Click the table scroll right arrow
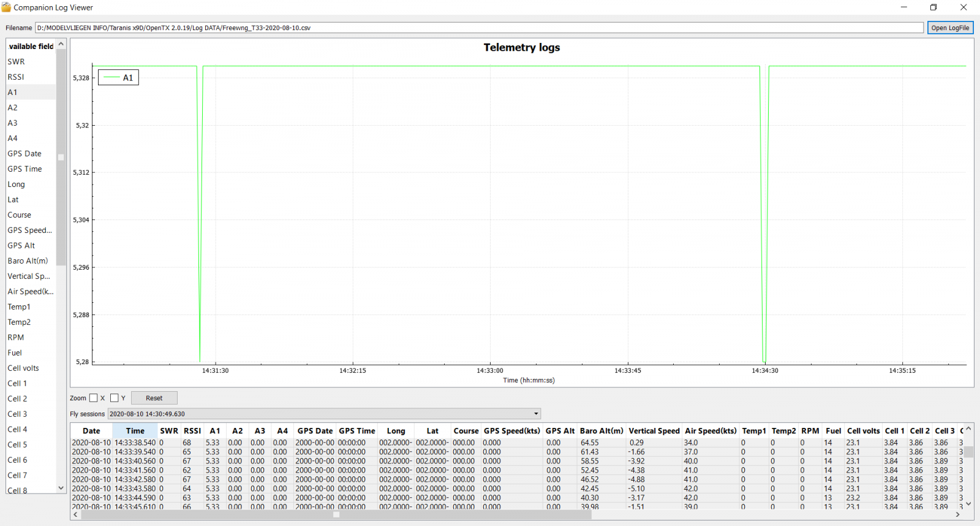The height and width of the screenshot is (526, 980). click(958, 515)
